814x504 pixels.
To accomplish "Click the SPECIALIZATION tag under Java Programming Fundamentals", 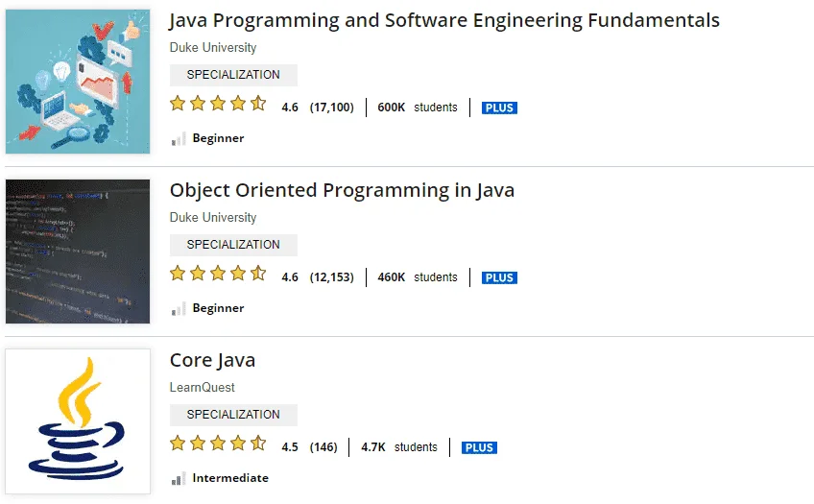I will 233,75.
